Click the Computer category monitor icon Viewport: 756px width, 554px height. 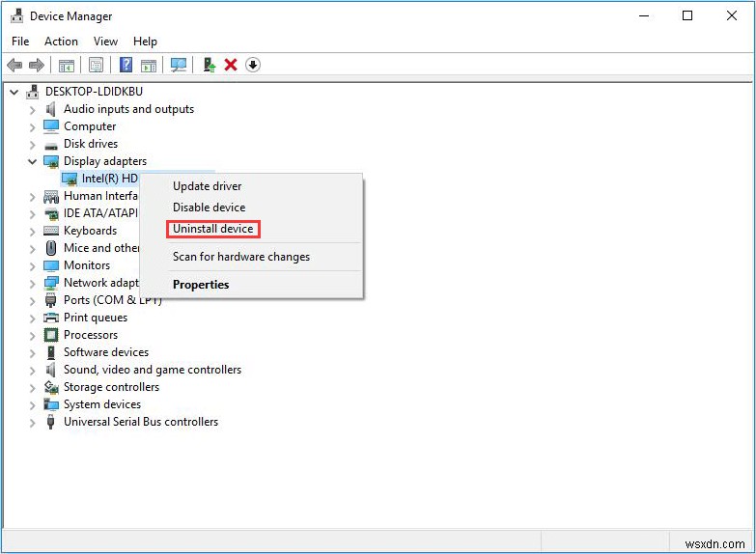51,126
